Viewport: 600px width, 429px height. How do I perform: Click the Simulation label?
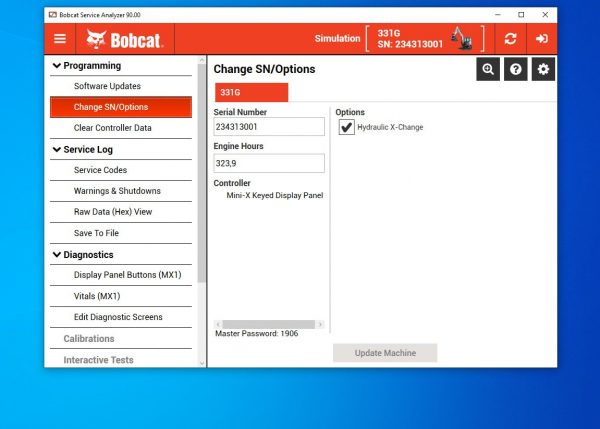(x=337, y=39)
